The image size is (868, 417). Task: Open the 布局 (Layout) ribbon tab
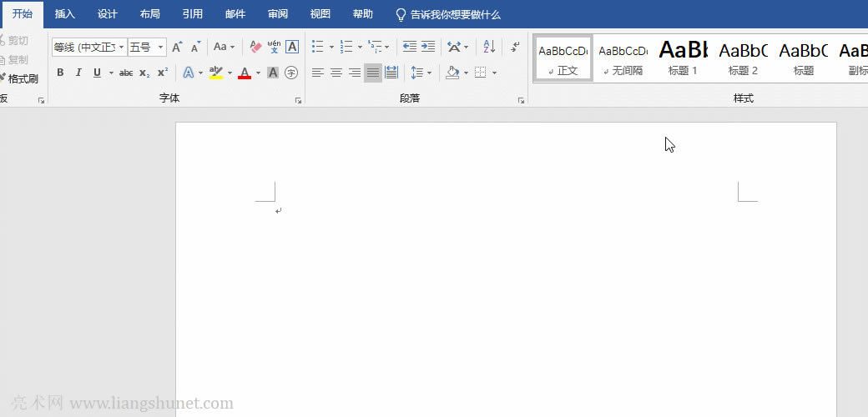click(150, 14)
